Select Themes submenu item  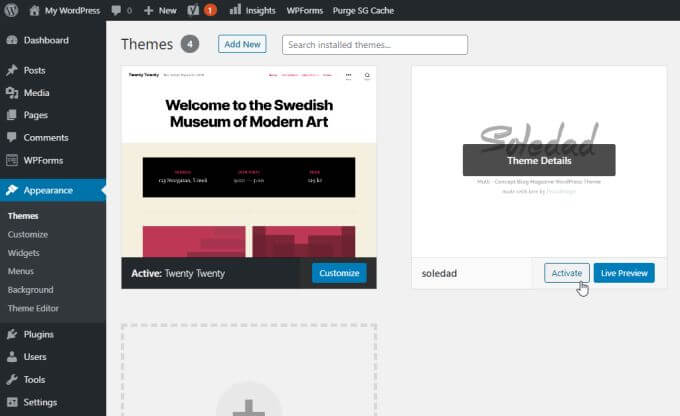[23, 216]
